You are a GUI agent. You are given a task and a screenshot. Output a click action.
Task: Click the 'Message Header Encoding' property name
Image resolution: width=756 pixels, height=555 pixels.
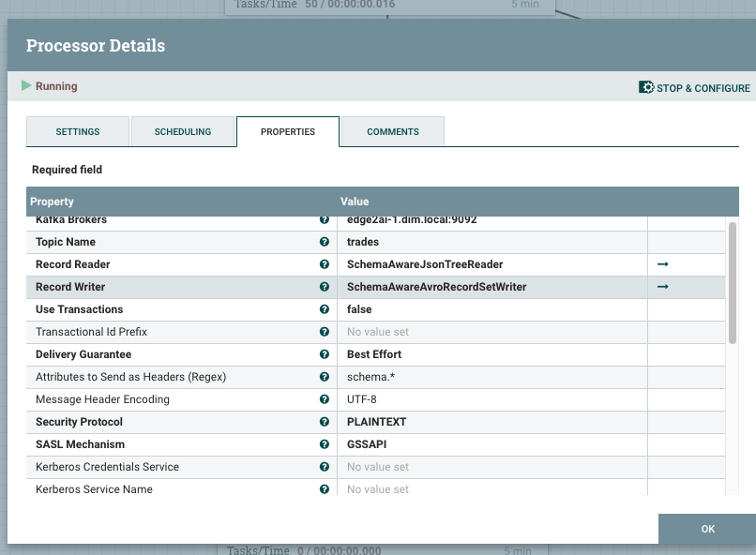[x=102, y=399]
